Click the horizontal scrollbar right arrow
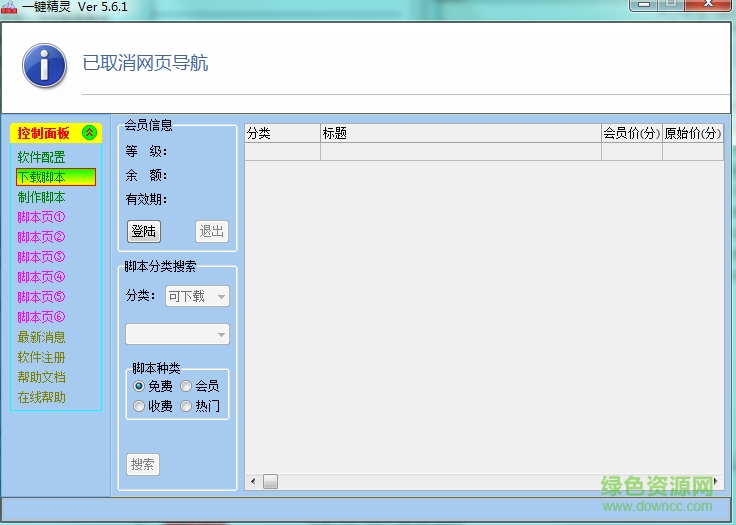Screen dimensions: 736x525 coord(715,481)
